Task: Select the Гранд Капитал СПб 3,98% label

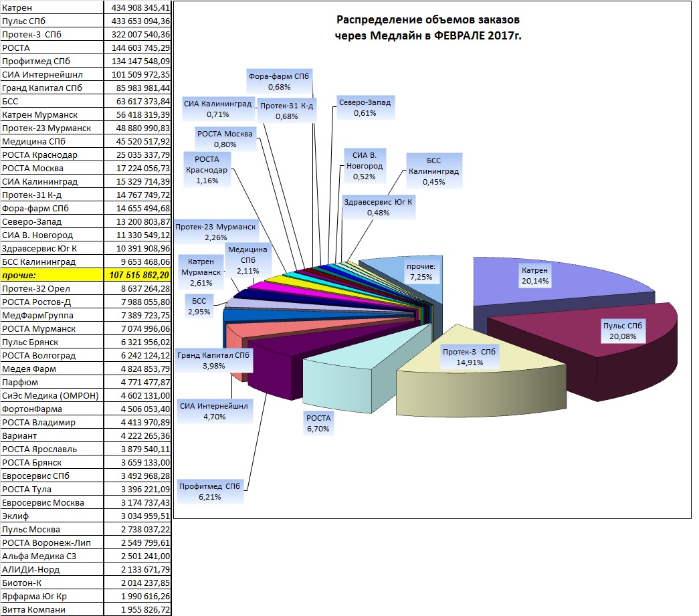Action: tap(213, 361)
